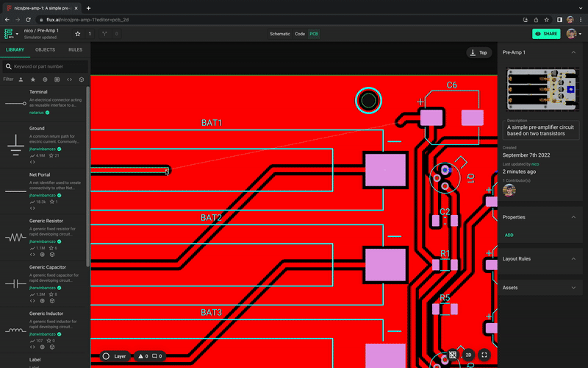Switch to the Objects tab
This screenshot has height=368, width=588.
pos(45,49)
